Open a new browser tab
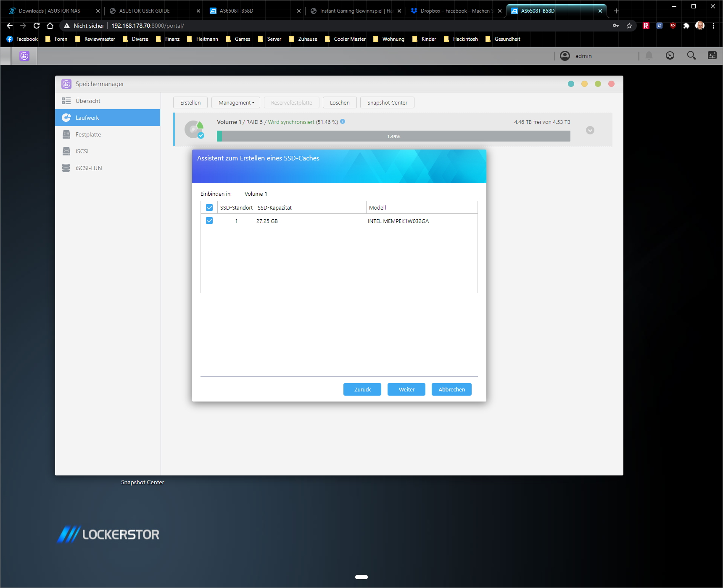Viewport: 723px width, 588px height. pos(616,11)
